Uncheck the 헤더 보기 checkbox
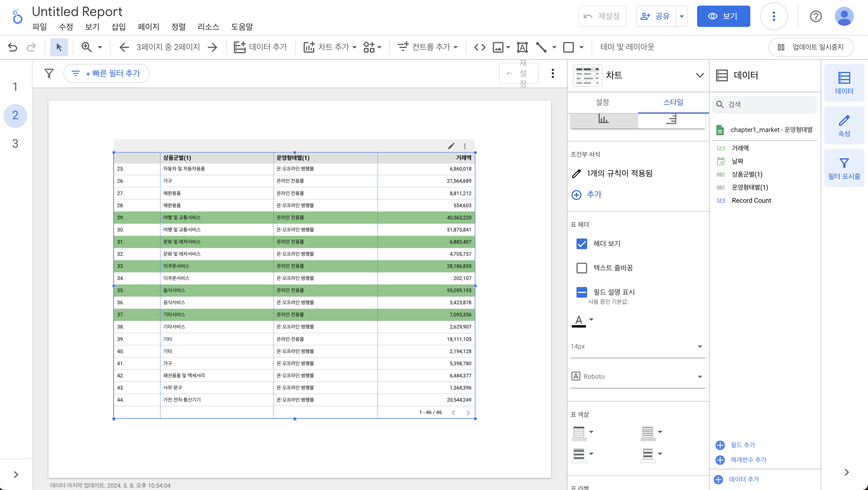Viewport: 868px width, 490px height. pos(582,244)
